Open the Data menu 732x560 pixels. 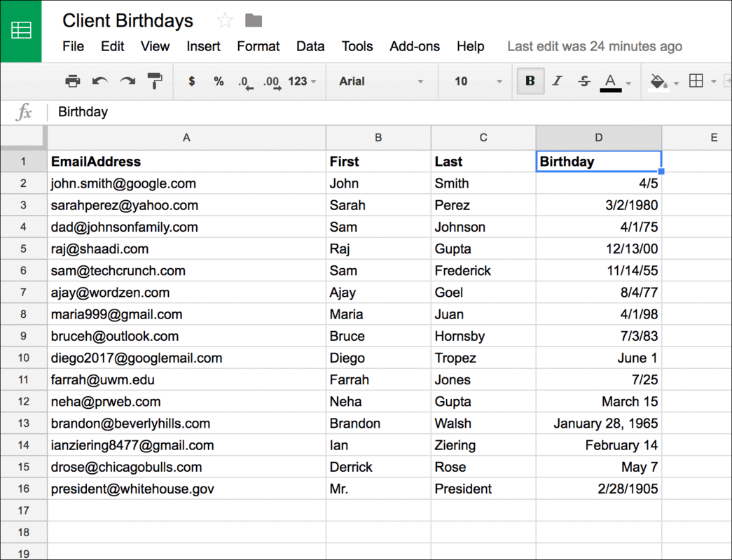coord(310,46)
